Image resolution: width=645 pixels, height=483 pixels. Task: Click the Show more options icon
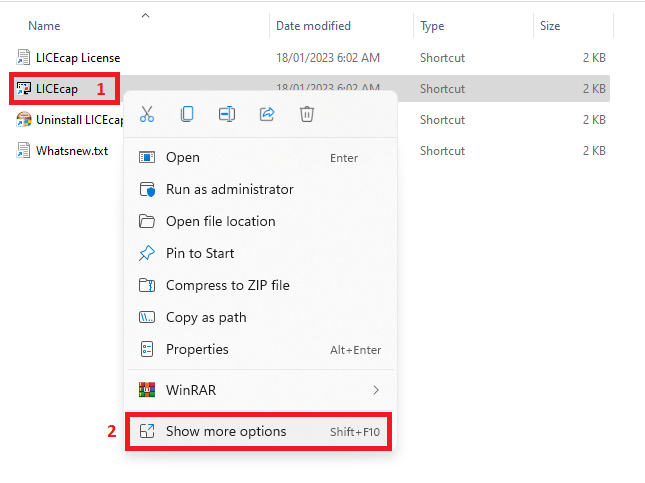coord(147,431)
